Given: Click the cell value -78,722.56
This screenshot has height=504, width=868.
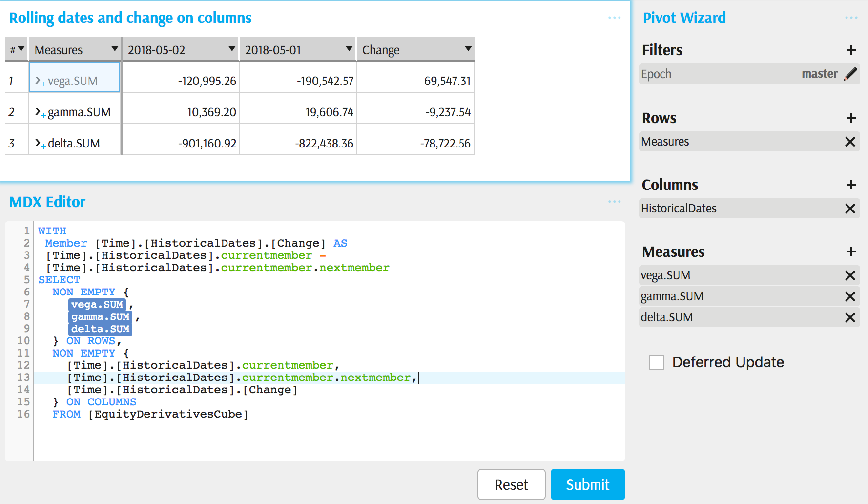Looking at the screenshot, I should [x=445, y=144].
